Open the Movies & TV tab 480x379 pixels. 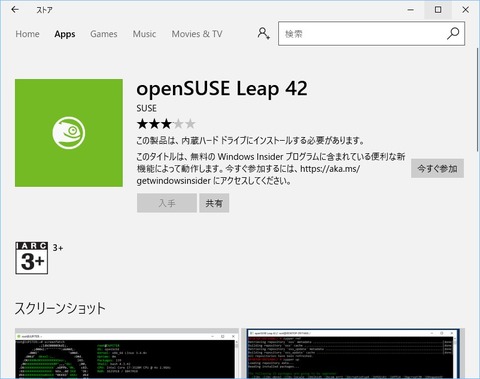click(x=197, y=34)
